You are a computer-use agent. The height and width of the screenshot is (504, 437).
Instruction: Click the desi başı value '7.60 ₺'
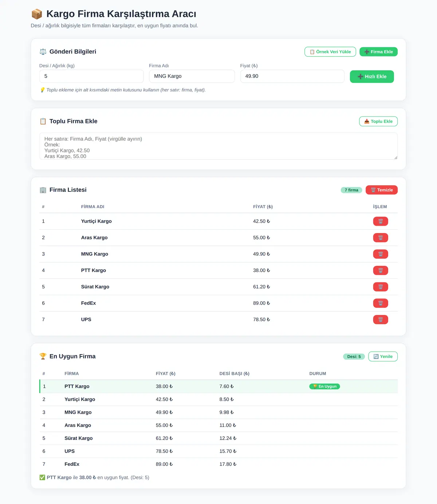227,386
